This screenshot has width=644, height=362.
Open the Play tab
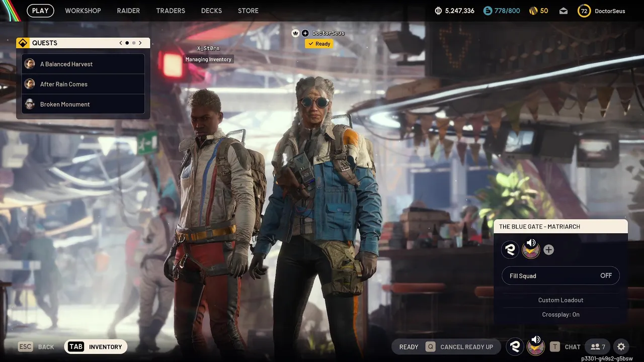coord(40,11)
